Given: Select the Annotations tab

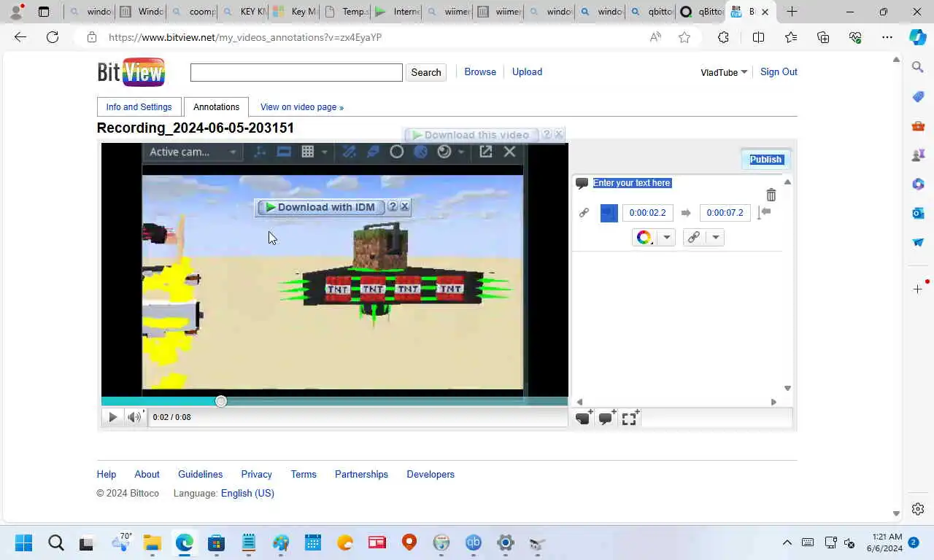Looking at the screenshot, I should click(216, 107).
